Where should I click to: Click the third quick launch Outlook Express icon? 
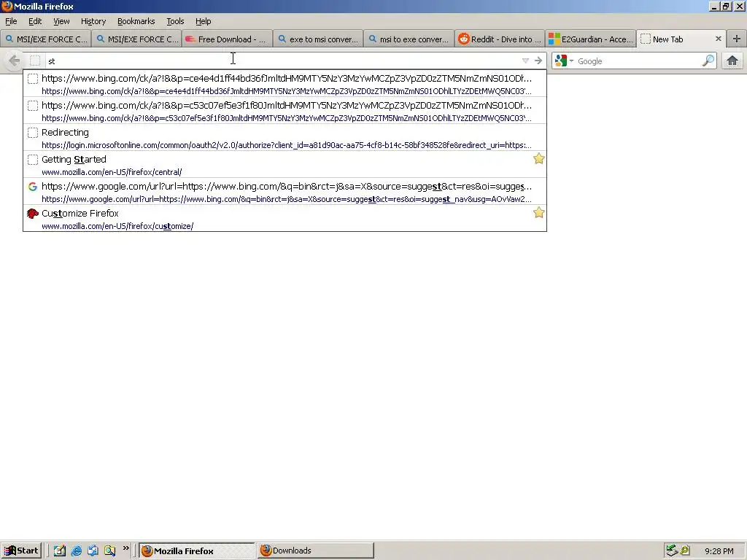tap(93, 551)
